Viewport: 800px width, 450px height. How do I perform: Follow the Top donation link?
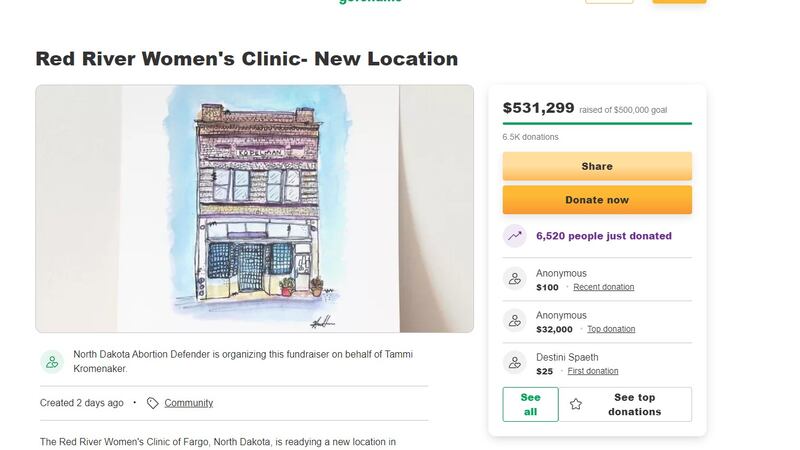[610, 329]
